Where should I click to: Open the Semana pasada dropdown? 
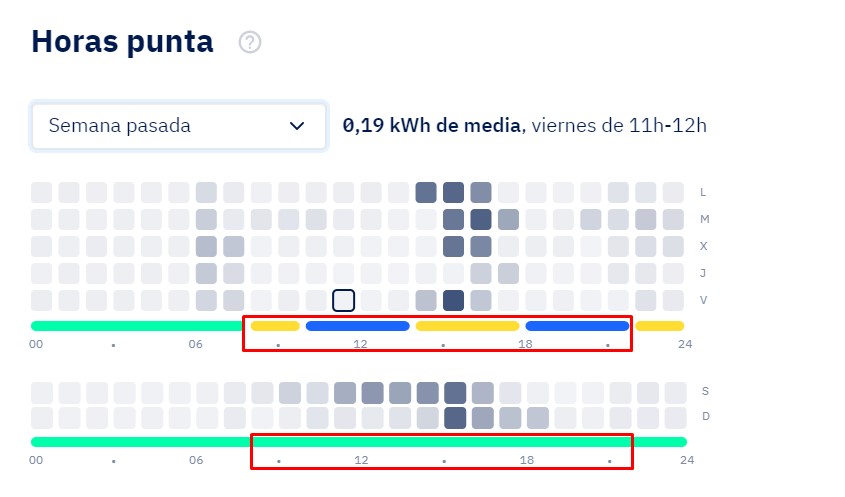pos(179,126)
